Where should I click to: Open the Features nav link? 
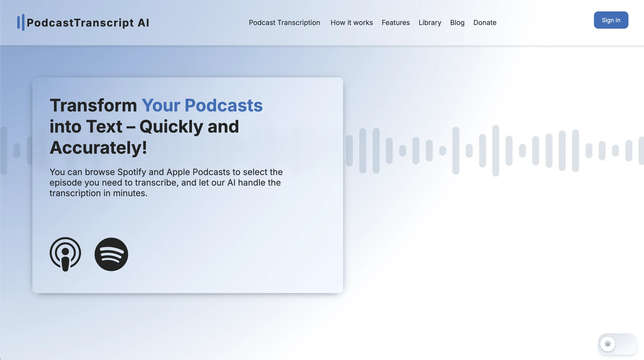(x=396, y=22)
